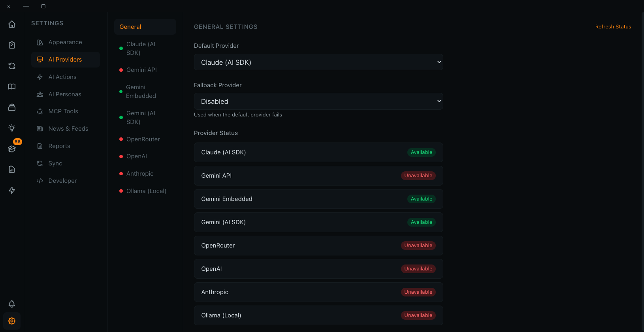Click the AI Providers monitor icon
Image resolution: width=644 pixels, height=332 pixels.
[x=40, y=60]
